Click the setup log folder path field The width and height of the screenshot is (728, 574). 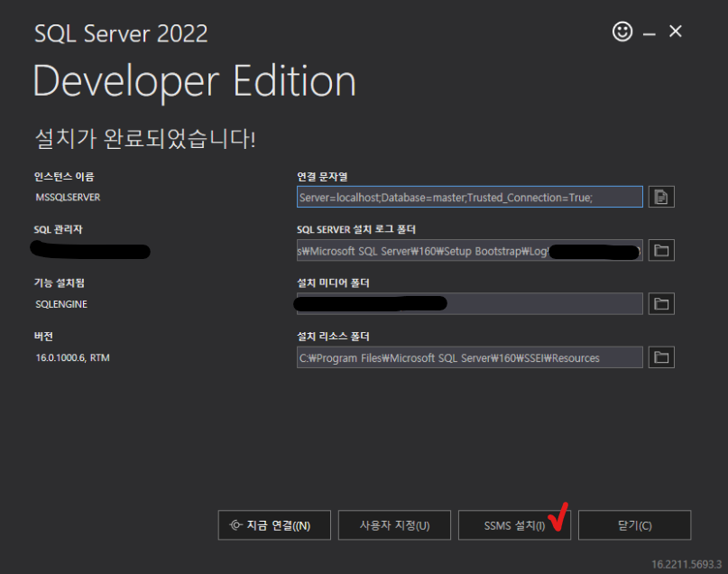[x=470, y=250]
